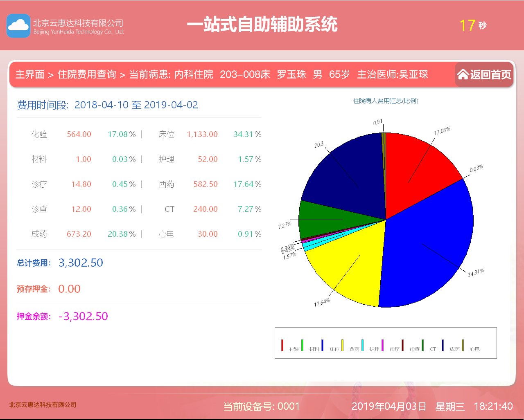The width and height of the screenshot is (524, 420).
Task: Click the 582.50 amount
Action: [x=206, y=184]
